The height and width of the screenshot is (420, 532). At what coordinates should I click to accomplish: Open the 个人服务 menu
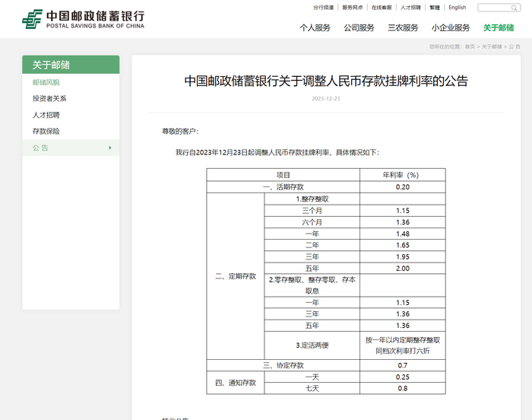coord(315,28)
